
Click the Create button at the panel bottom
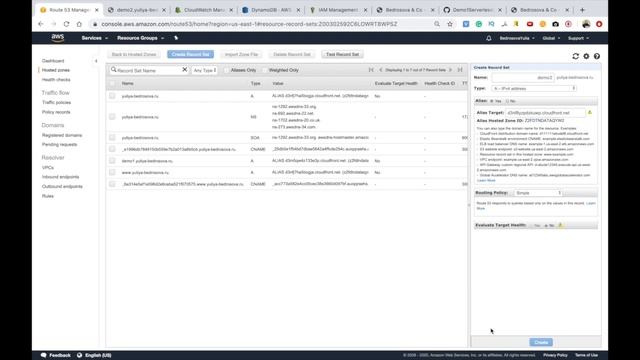pyautogui.click(x=541, y=342)
